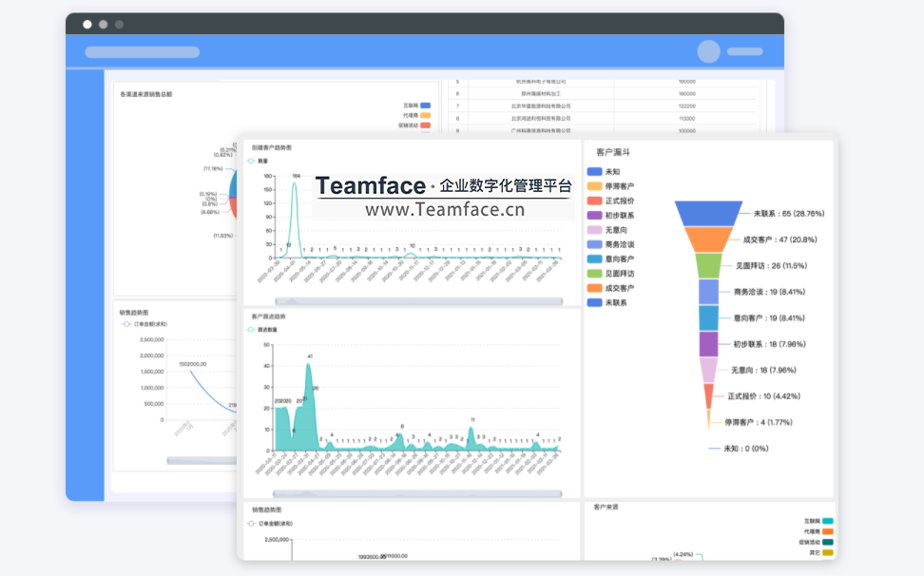
Task: Click the label 见面拜访 : 26 (11.5%)
Action: [771, 265]
